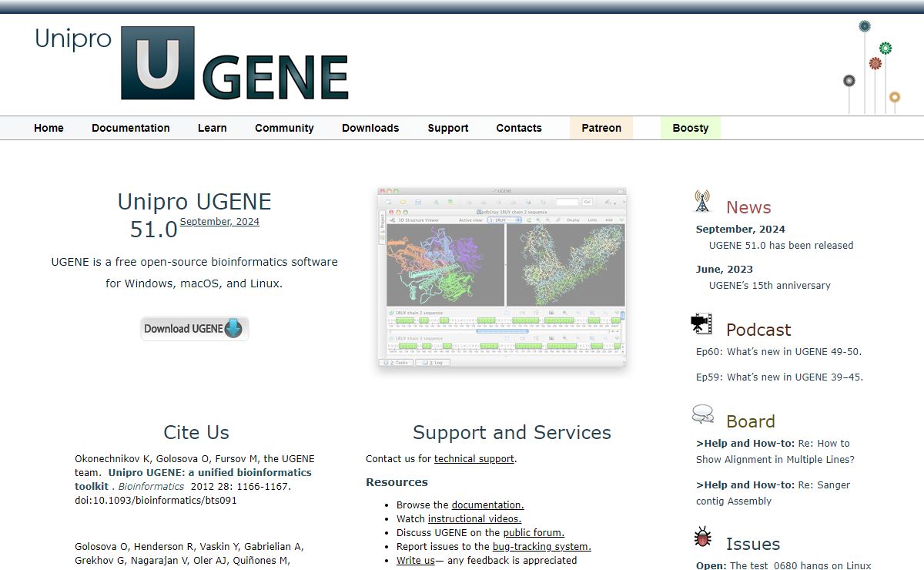Click the Podcast camera icon
Viewport: 924px width, 570px height.
(701, 324)
